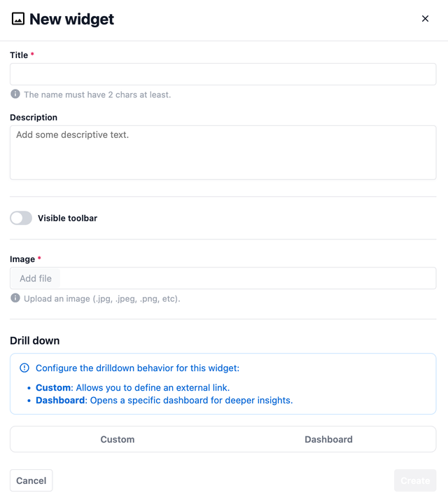Image resolution: width=448 pixels, height=500 pixels.
Task: Click the Visible toolbar label
Action: click(x=67, y=218)
